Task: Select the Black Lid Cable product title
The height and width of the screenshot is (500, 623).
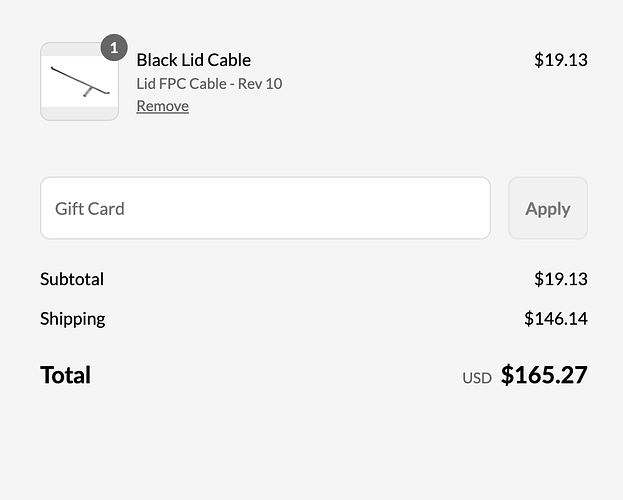Action: click(193, 60)
